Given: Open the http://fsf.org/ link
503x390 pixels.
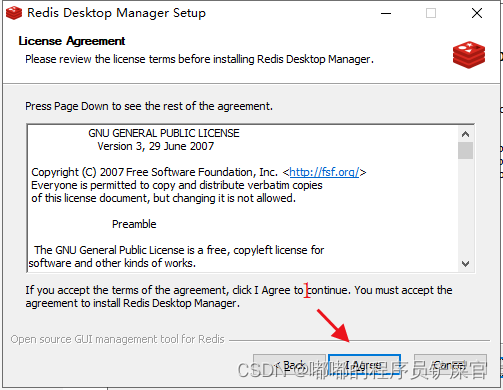Looking at the screenshot, I should click(324, 172).
